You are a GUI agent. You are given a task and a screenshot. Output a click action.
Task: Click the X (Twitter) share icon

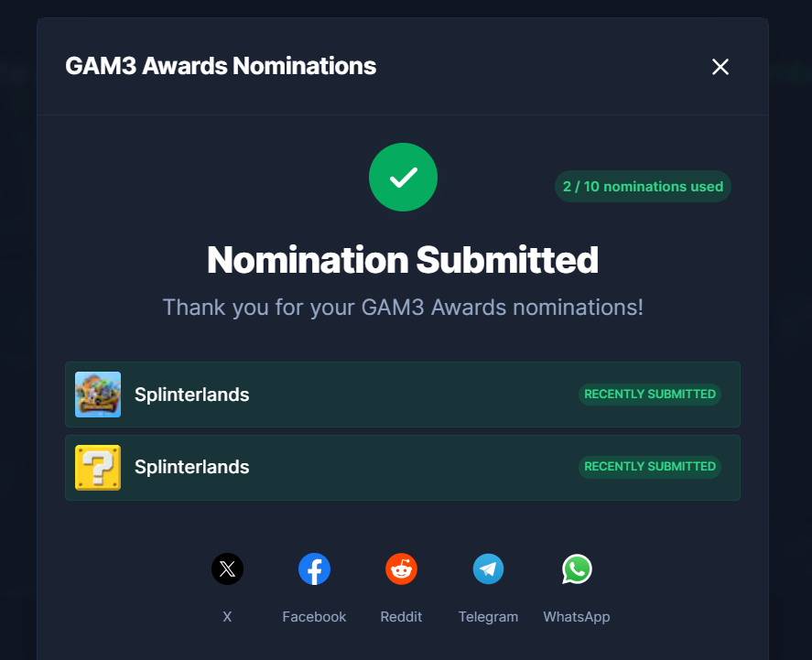pyautogui.click(x=227, y=569)
